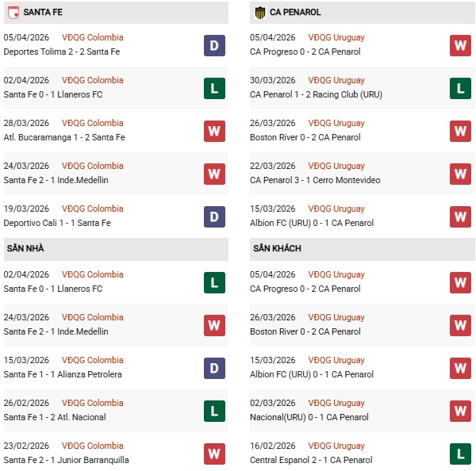The height and width of the screenshot is (471, 476).
Task: Open VĐQG Uruguay link dated 30/03/2026
Action: pos(338,80)
